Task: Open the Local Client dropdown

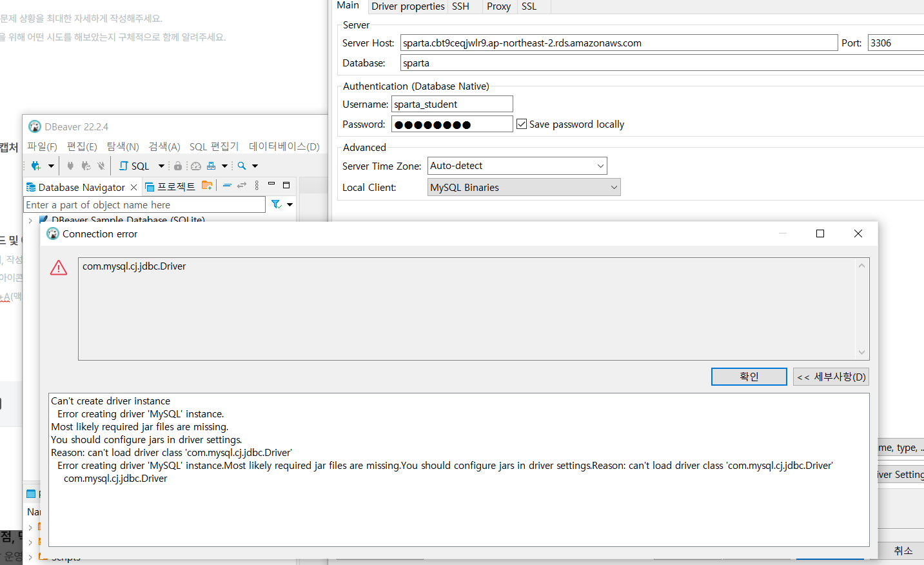Action: pos(524,187)
